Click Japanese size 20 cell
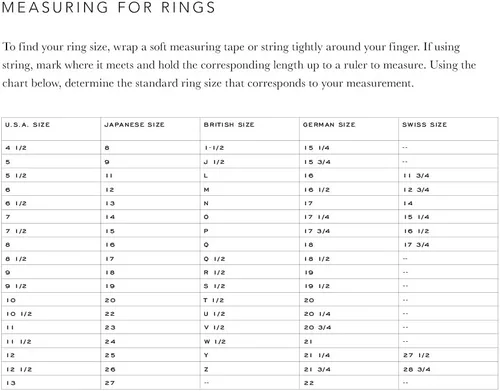This screenshot has width=500, height=391. click(x=150, y=300)
